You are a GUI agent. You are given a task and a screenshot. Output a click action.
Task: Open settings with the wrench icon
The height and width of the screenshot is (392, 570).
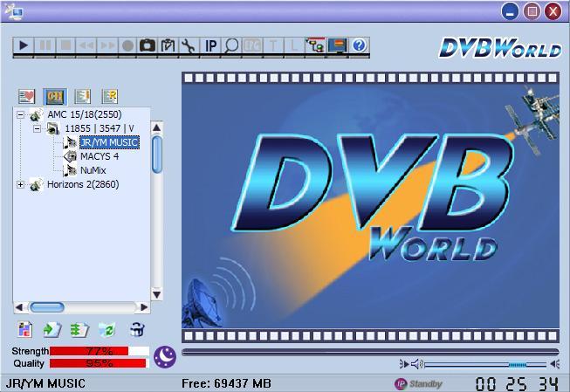point(189,45)
